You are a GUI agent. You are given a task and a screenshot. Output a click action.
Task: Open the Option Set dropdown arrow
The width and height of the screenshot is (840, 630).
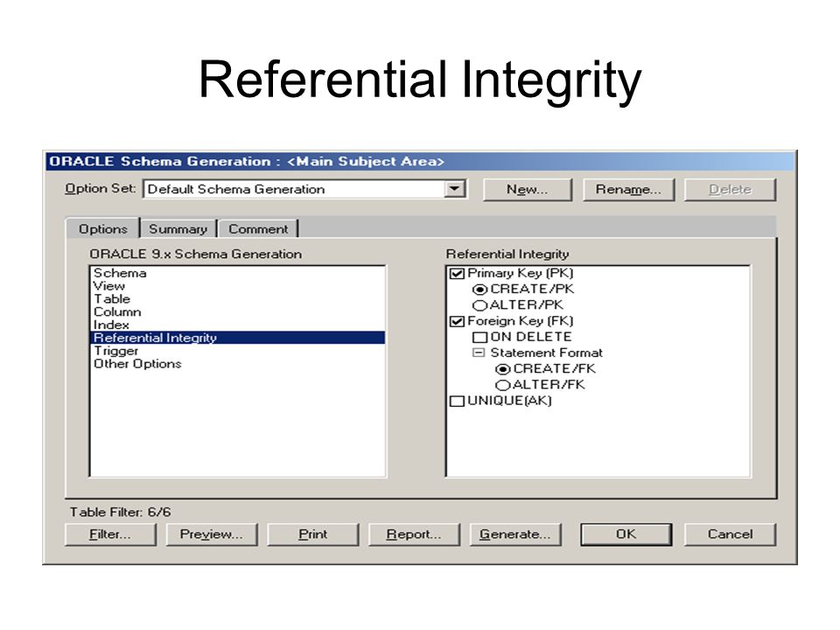[x=455, y=189]
